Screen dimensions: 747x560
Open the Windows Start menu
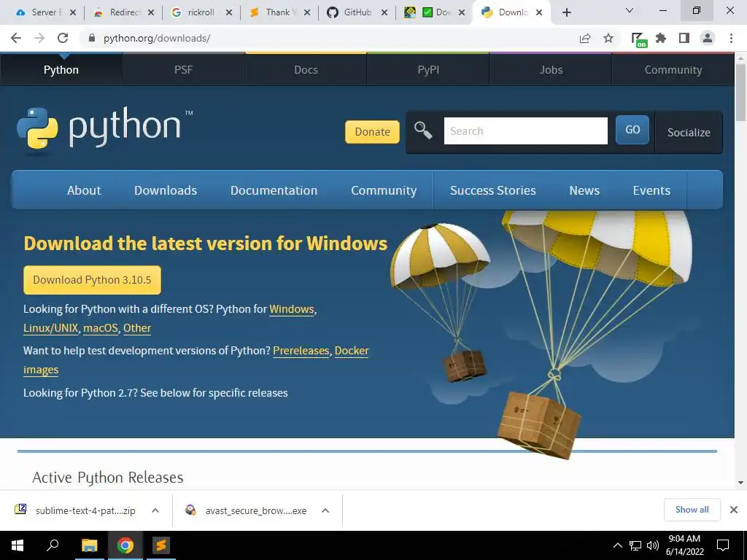(x=18, y=545)
